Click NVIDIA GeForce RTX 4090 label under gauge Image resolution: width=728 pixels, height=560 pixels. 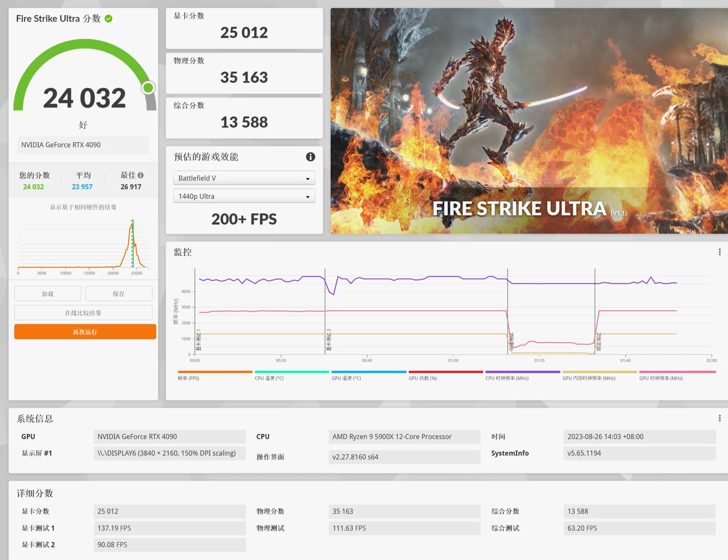[83, 145]
